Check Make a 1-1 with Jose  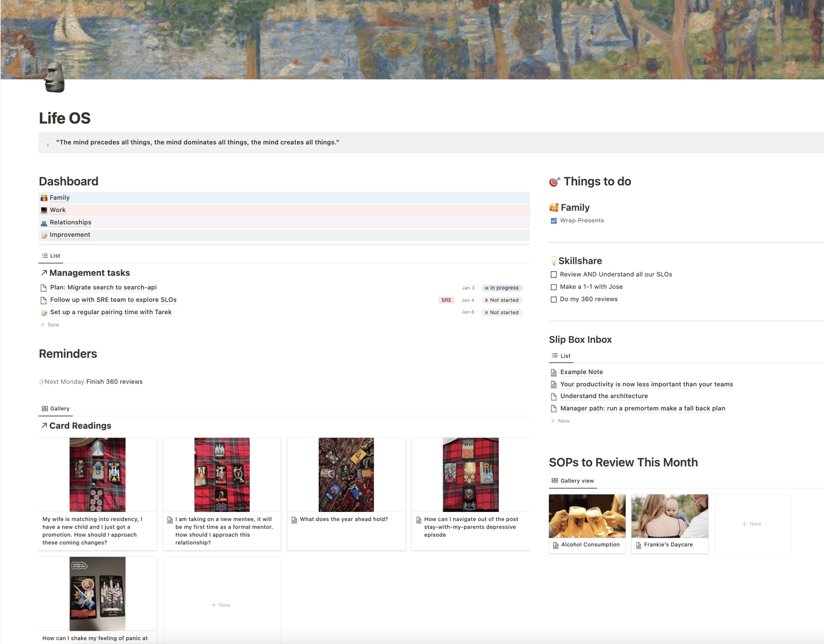click(x=554, y=287)
